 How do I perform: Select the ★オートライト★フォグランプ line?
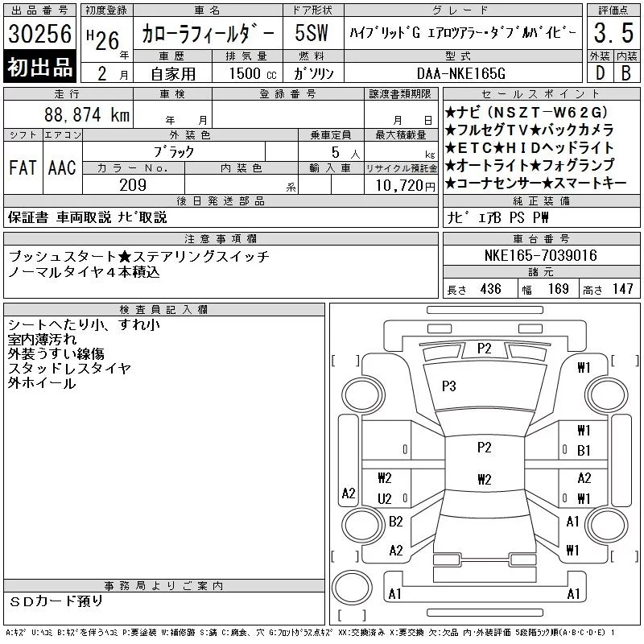530,166
